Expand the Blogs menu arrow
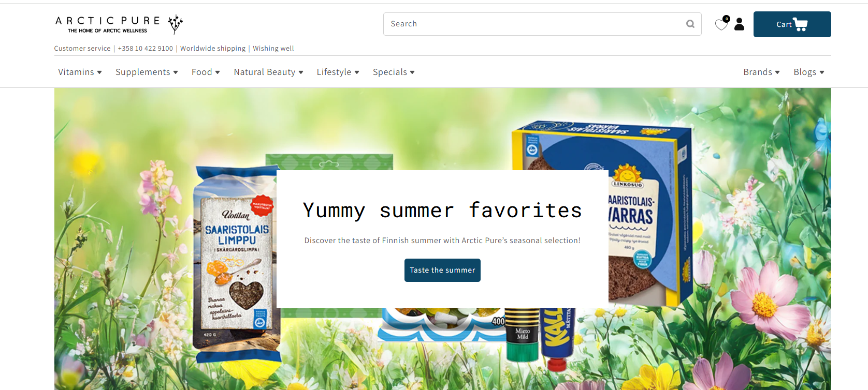The image size is (868, 390). click(x=822, y=72)
